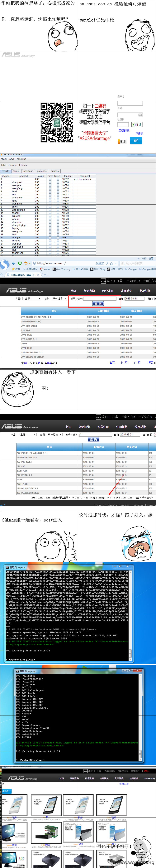
Task: Select the zhangjing result row
Action: click(x=48, y=222)
